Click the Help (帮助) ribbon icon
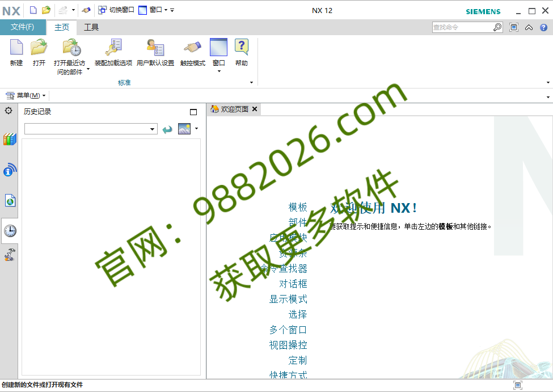 point(242,52)
